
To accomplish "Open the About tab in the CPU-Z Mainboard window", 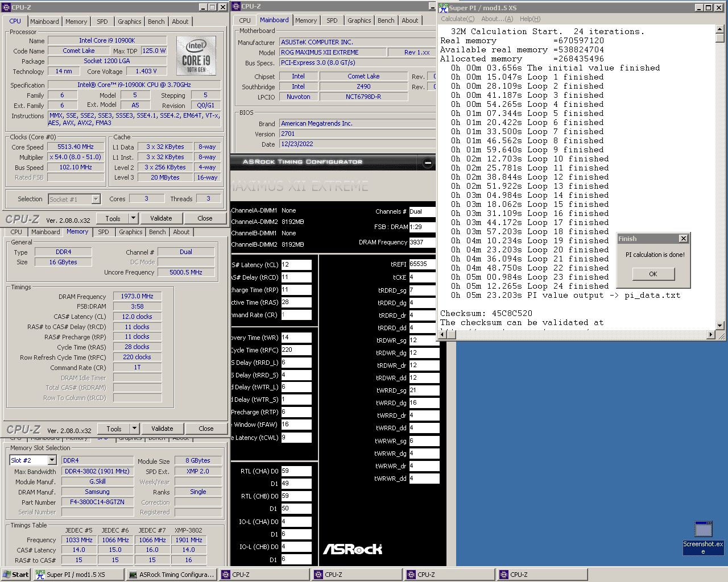I will pos(410,20).
